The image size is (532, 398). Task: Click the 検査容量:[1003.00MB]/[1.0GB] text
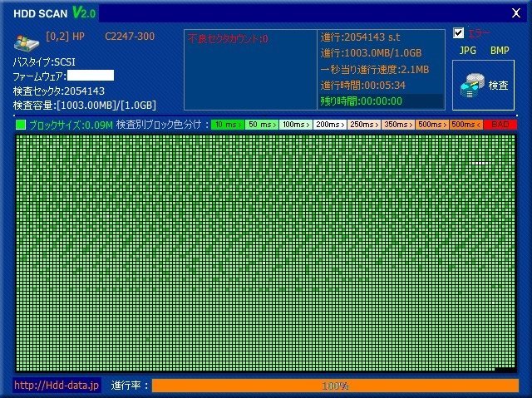(85, 106)
